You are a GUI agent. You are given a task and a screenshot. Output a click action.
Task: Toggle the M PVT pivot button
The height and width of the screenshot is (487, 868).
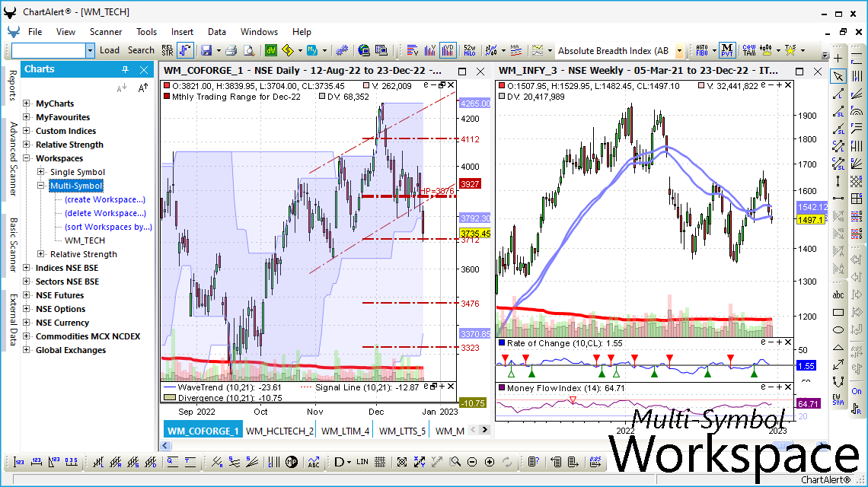tap(727, 50)
